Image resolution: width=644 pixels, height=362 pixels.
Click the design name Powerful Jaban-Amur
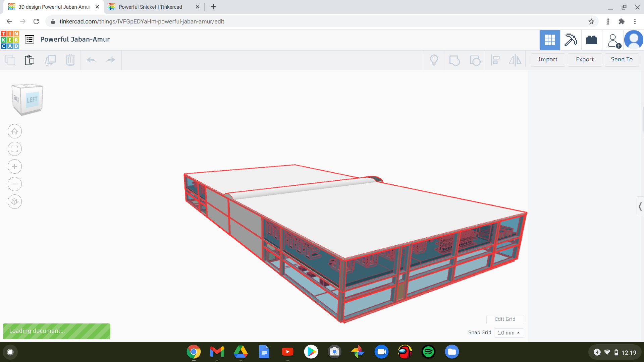[75, 39]
